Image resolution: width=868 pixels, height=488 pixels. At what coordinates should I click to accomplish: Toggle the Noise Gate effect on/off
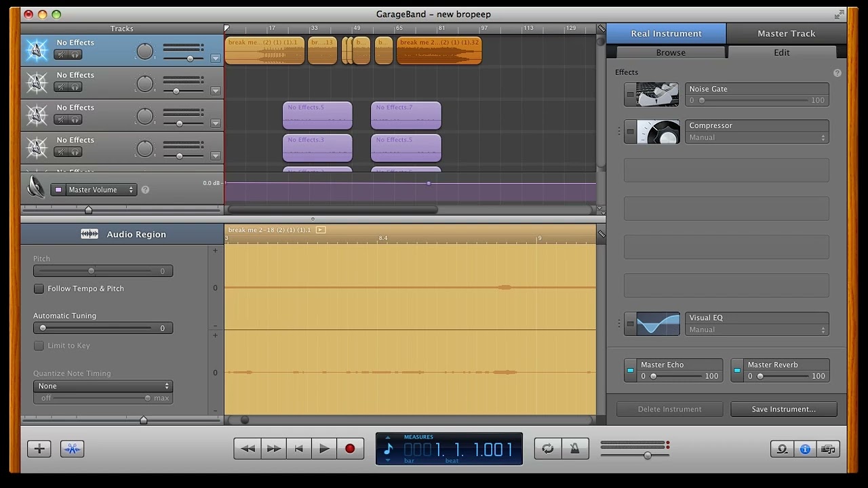630,95
